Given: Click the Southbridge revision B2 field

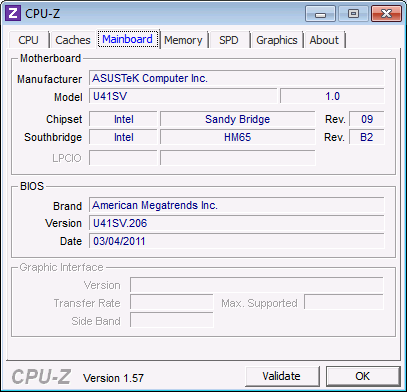Looking at the screenshot, I should (367, 137).
